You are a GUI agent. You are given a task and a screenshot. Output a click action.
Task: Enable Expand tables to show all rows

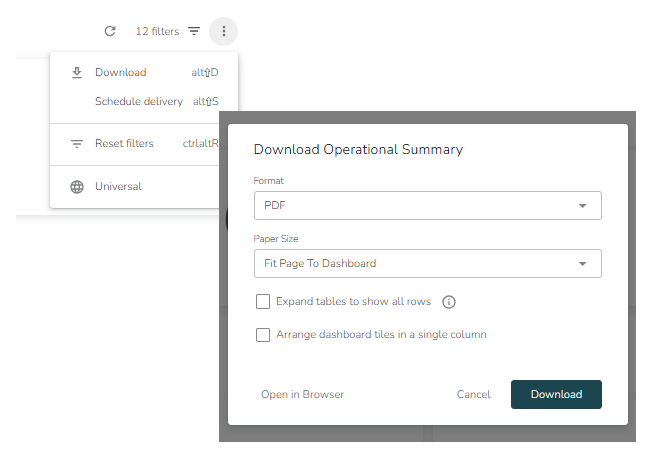point(263,302)
